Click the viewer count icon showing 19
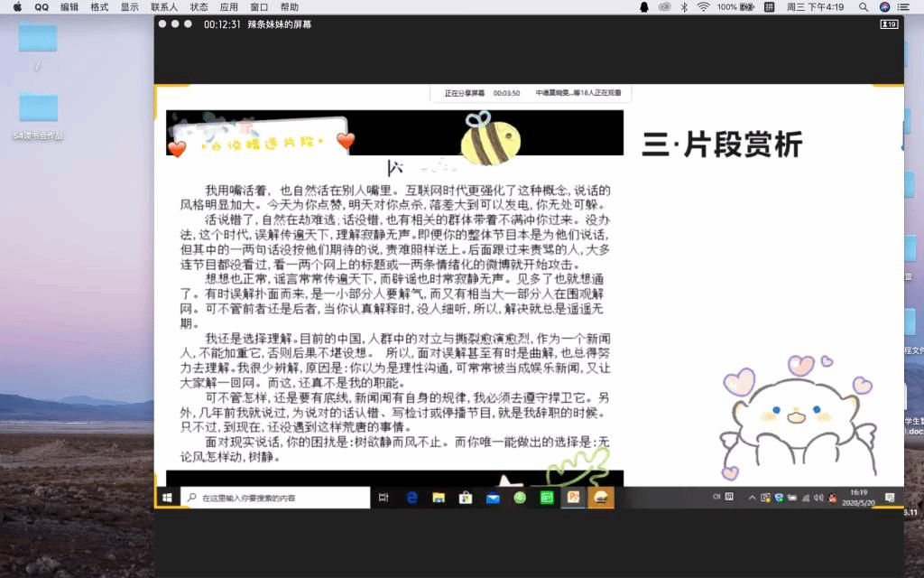The image size is (924, 578). (x=889, y=24)
